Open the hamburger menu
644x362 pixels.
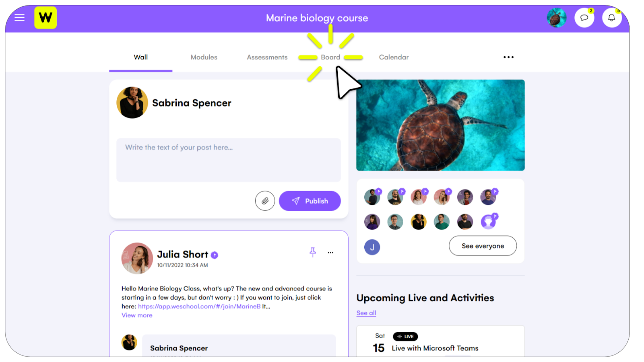(x=20, y=18)
